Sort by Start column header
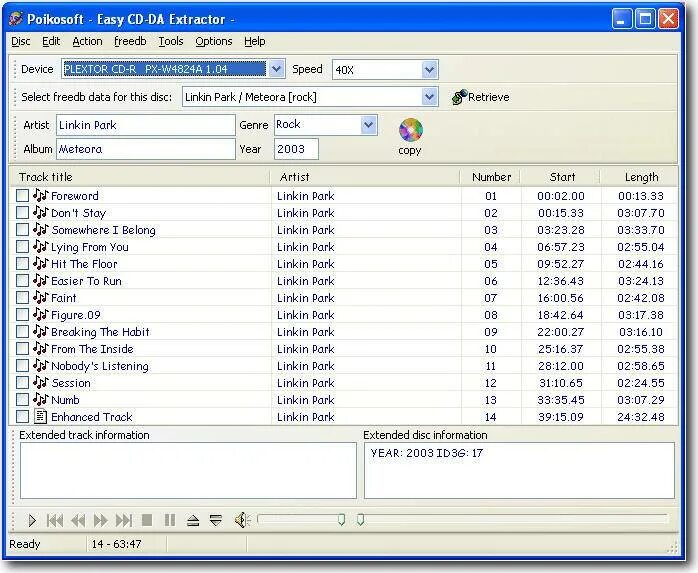This screenshot has height=573, width=698. (x=562, y=177)
